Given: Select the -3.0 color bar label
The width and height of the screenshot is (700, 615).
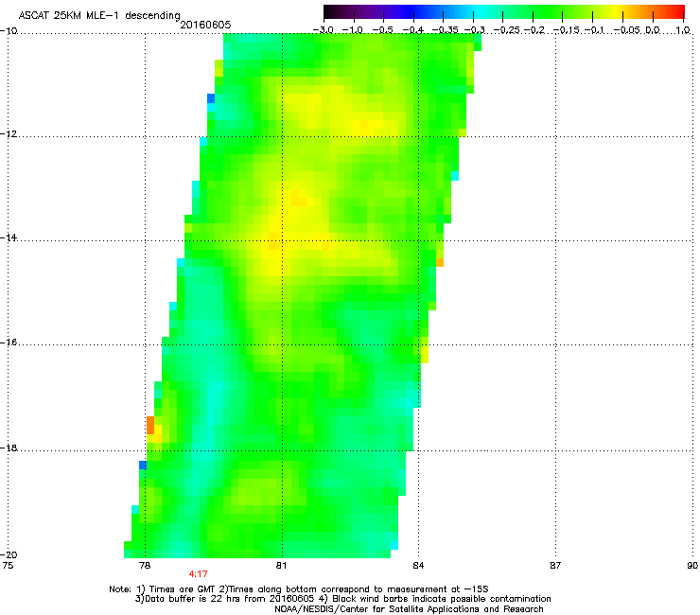Looking at the screenshot, I should click(324, 30).
